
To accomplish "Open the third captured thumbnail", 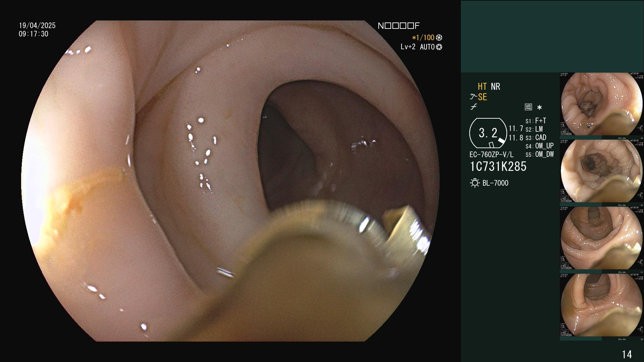I will tap(602, 238).
